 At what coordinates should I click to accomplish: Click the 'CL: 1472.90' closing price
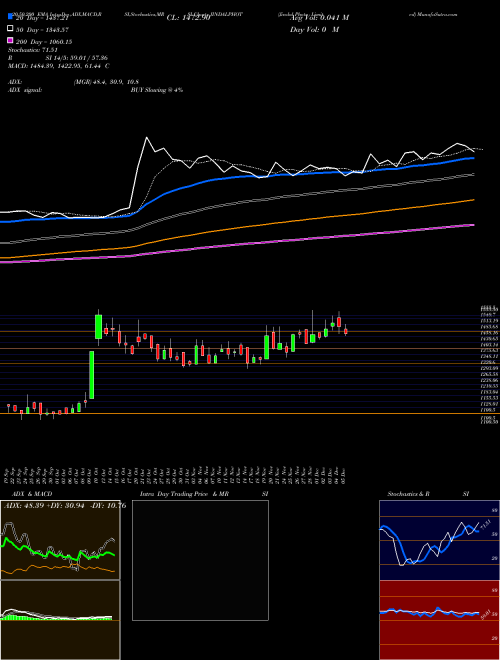188,18
